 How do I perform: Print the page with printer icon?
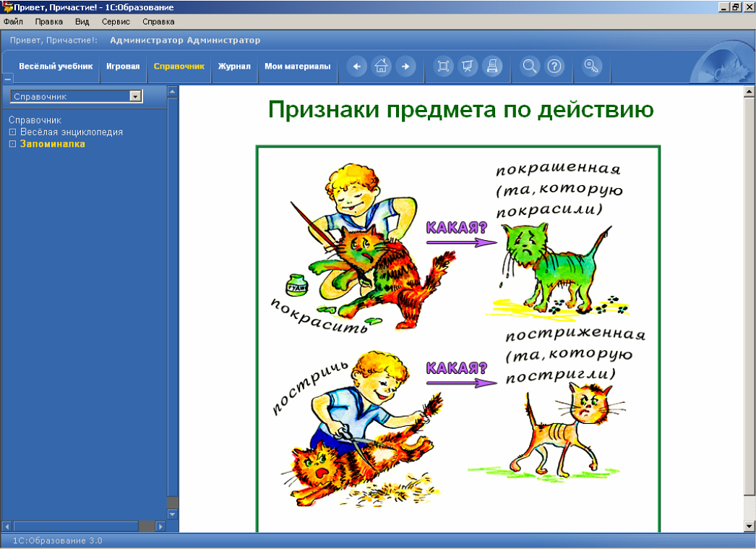pos(492,67)
